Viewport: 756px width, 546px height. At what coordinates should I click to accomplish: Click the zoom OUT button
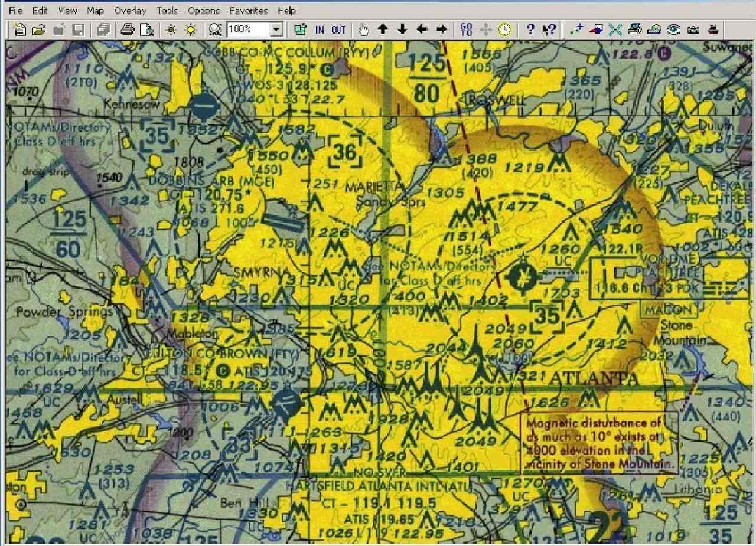(338, 30)
